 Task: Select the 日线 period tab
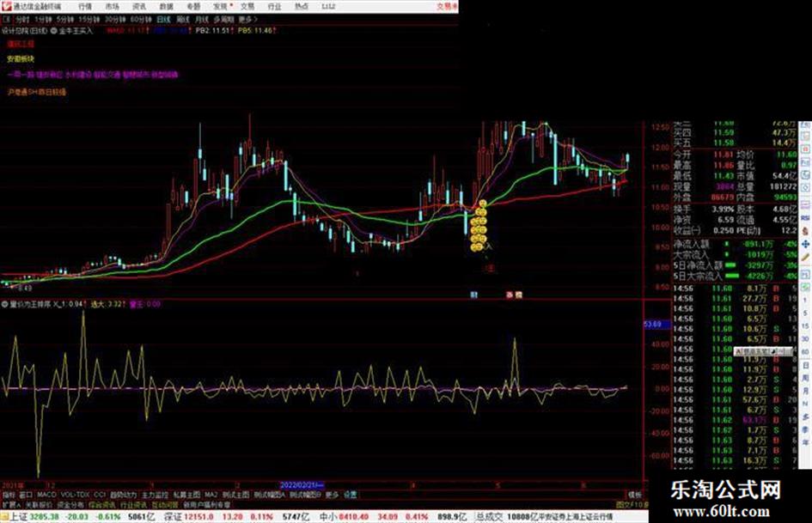(x=163, y=19)
